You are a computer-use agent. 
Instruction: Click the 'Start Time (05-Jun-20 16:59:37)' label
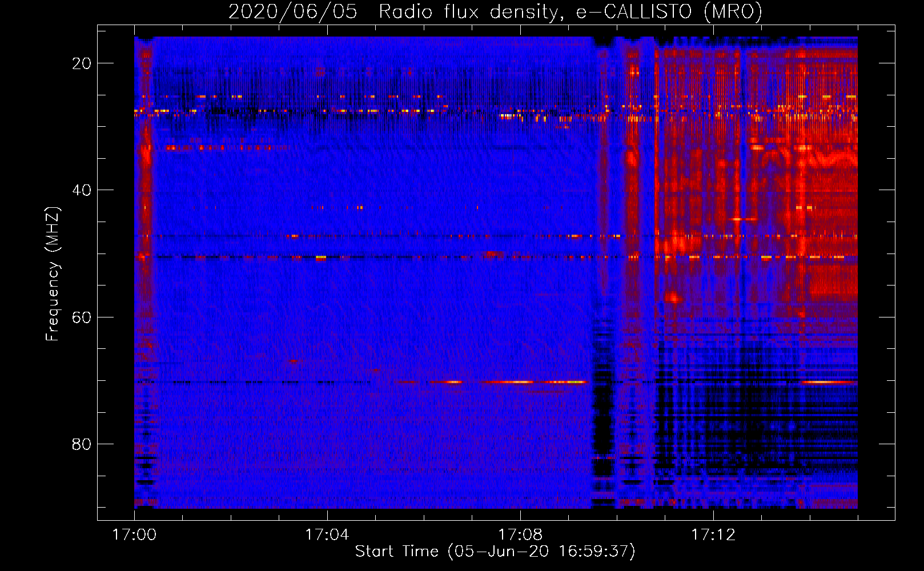495,551
